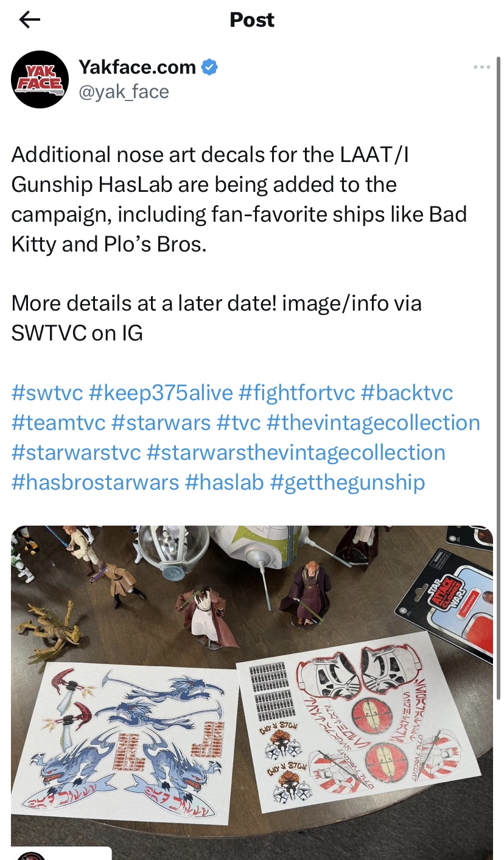Tap the back arrow icon
The width and height of the screenshot is (504, 860).
29,20
